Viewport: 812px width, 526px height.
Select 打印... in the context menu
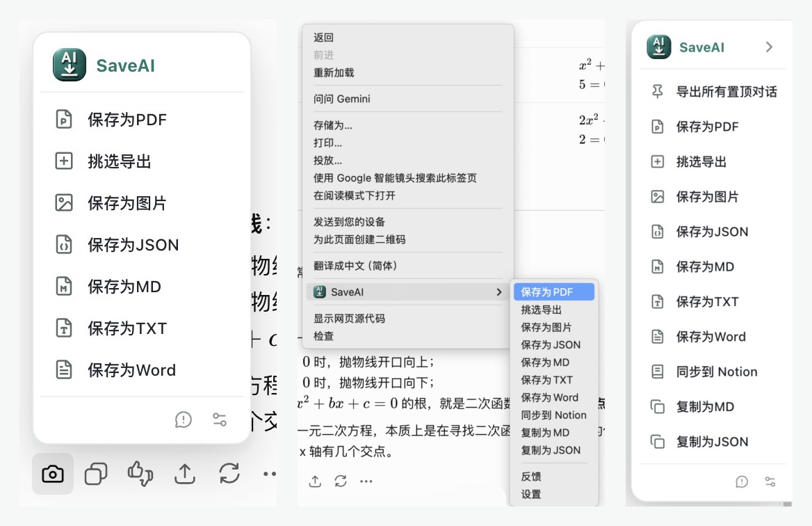tap(328, 143)
